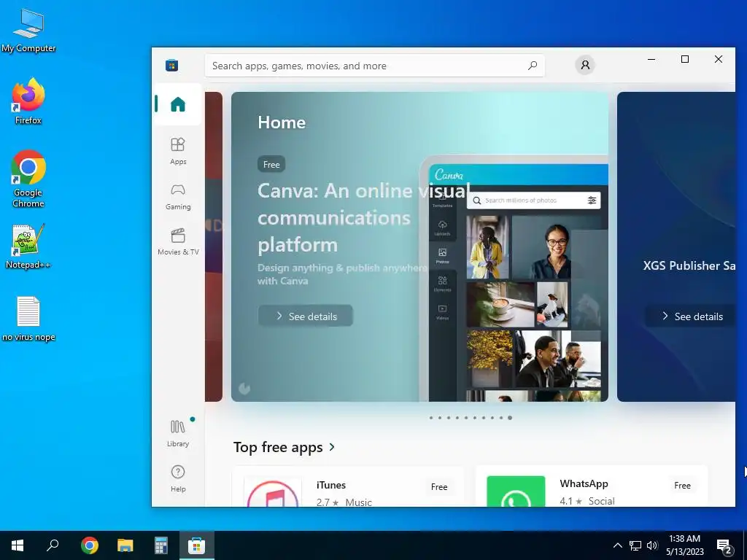This screenshot has width=747, height=560.
Task: Launch Chrome from the taskbar
Action: pyautogui.click(x=89, y=545)
